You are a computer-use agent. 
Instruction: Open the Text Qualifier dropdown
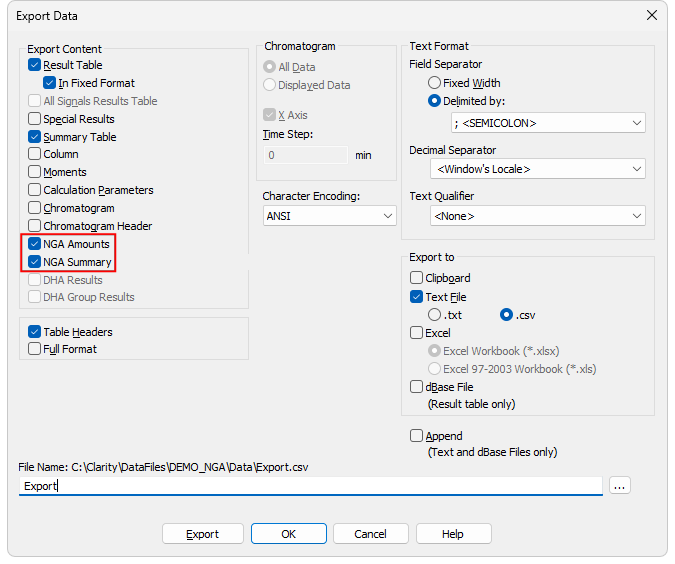coord(538,216)
